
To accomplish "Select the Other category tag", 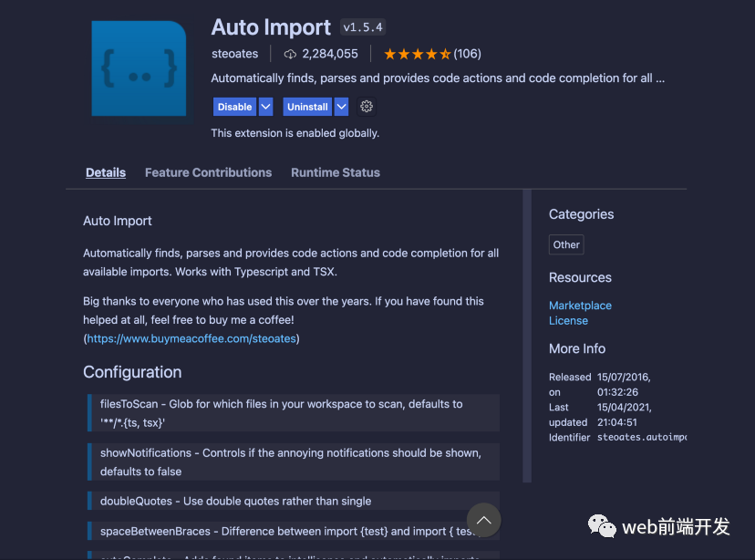I will coord(566,244).
